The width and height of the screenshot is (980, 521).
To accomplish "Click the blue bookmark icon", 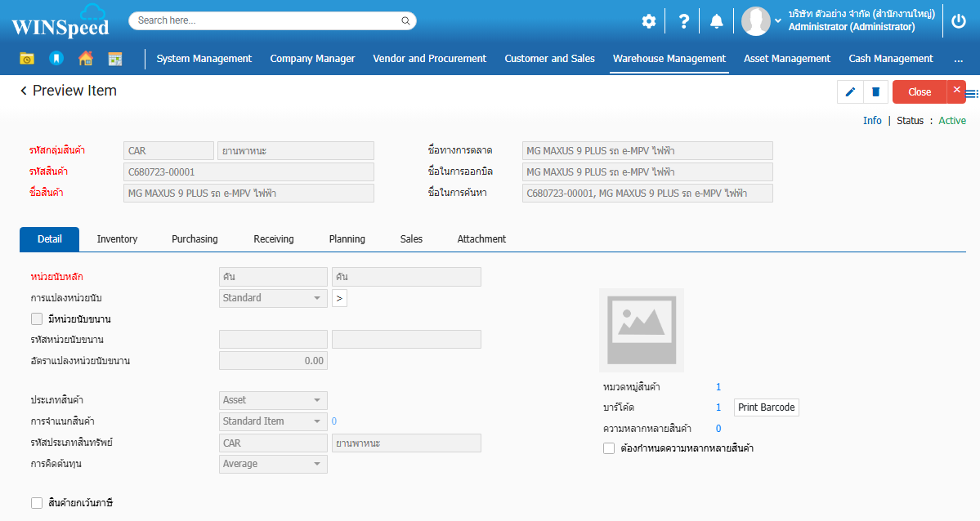I will tap(56, 59).
